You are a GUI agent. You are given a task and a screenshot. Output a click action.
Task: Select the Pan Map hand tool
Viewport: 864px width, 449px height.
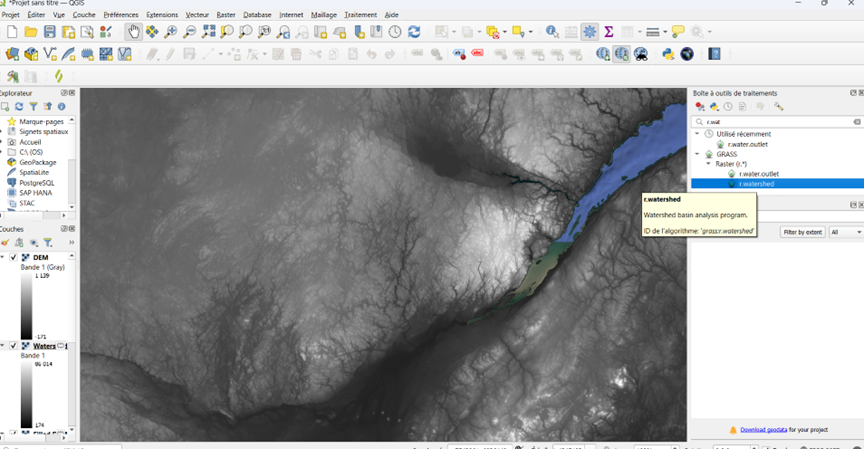tap(134, 32)
